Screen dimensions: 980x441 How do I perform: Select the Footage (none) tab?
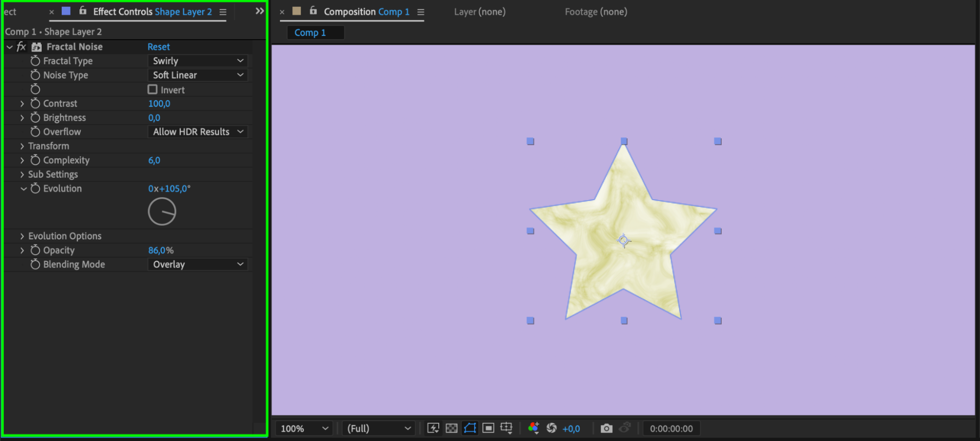tap(596, 12)
